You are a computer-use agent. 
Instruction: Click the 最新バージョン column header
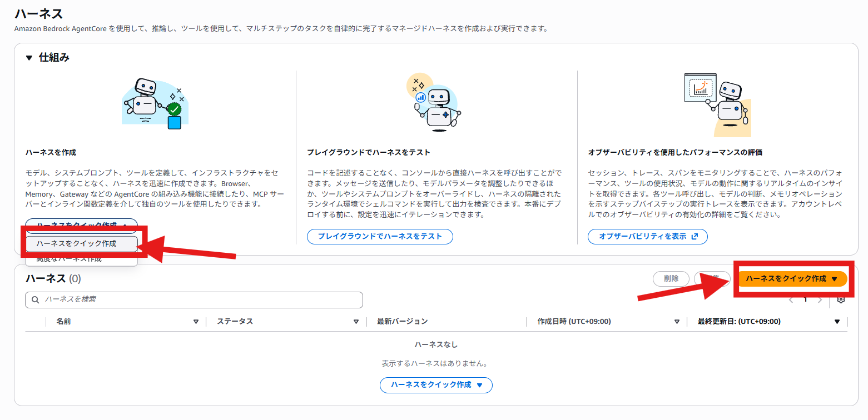click(402, 322)
